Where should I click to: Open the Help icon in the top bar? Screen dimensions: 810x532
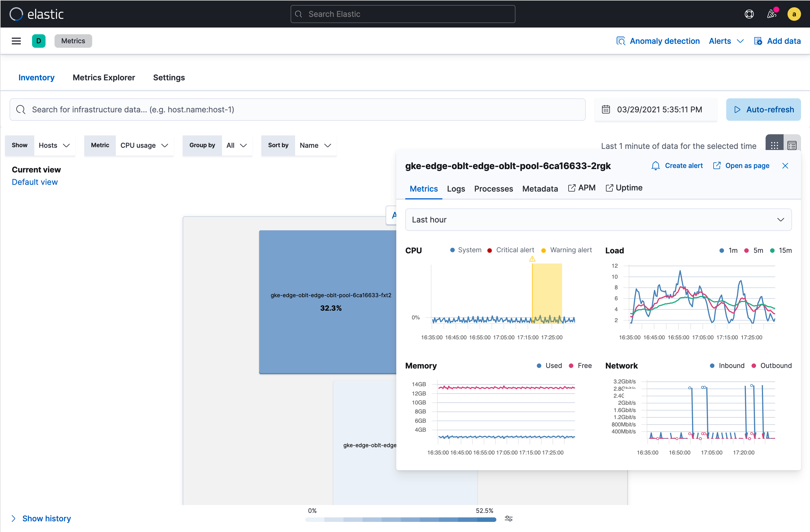point(749,14)
